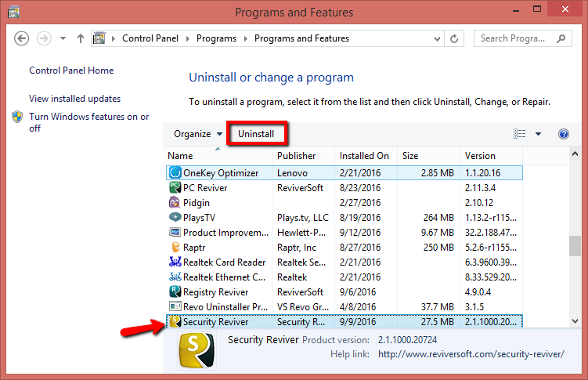
Task: Click the large Security Reviver details icon
Action: (197, 350)
